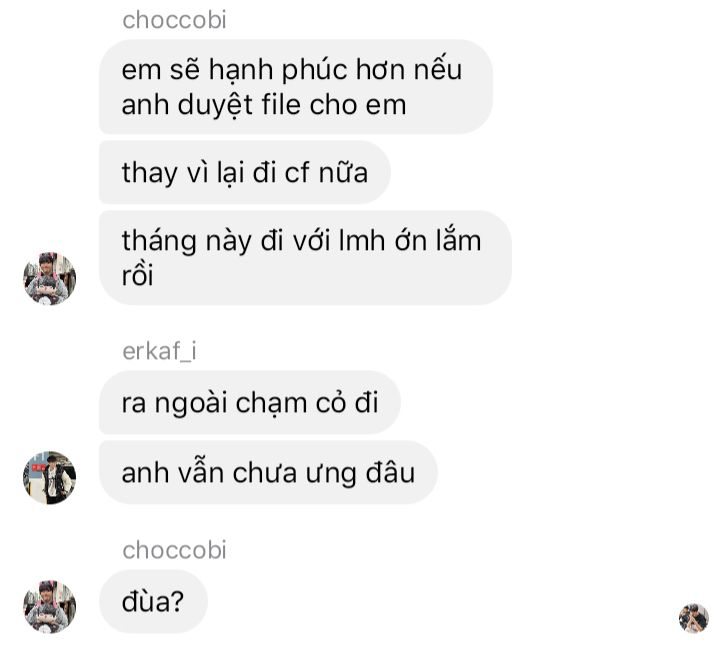This screenshot has width=720, height=646.
Task: Select message 'em sẽ hạnh phúc hơn nếu'
Action: pyautogui.click(x=296, y=87)
